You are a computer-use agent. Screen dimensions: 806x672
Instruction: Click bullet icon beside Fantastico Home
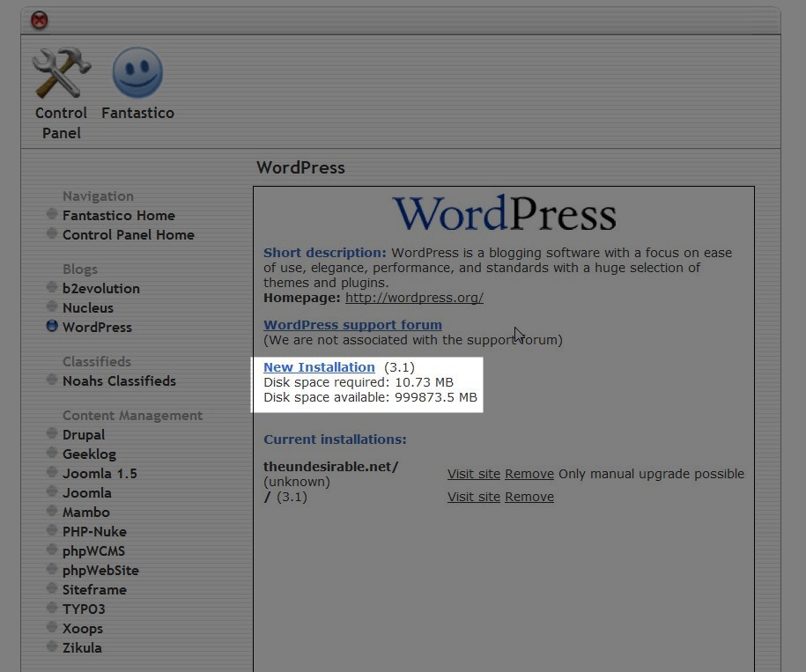click(x=52, y=214)
